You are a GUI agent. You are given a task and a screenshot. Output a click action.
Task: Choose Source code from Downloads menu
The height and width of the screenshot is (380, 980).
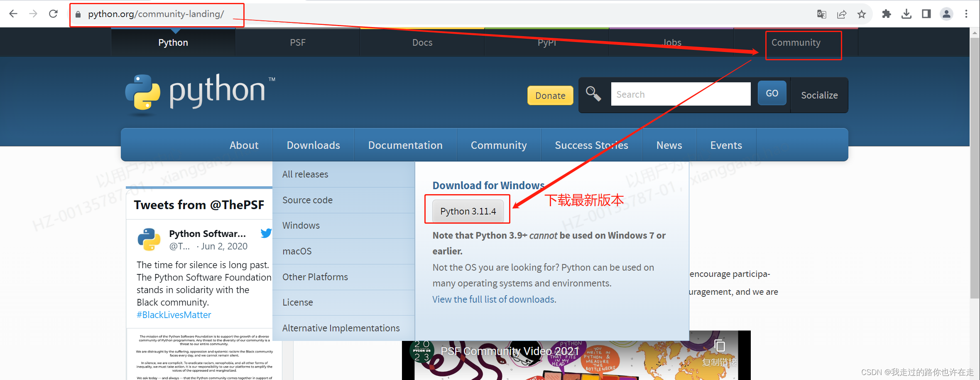[x=343, y=200]
